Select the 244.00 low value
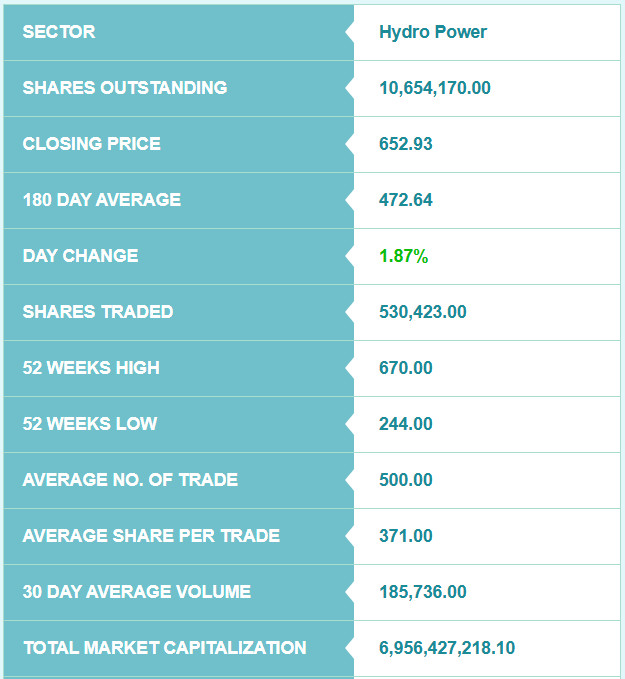This screenshot has height=679, width=625. (406, 424)
